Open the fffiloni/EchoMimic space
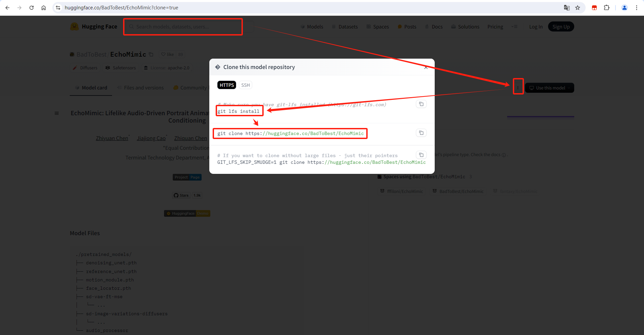Viewport: 644px width, 335px height. (x=402, y=191)
